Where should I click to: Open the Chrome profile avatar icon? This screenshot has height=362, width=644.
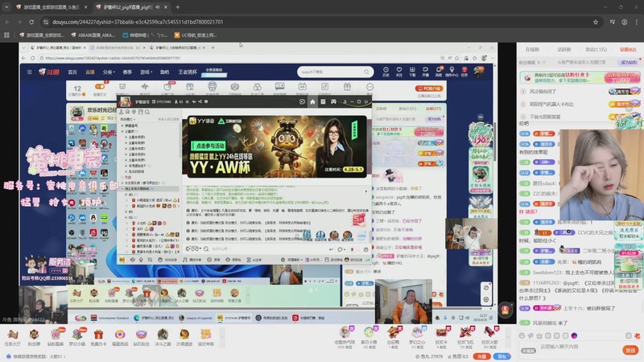pyautogui.click(x=625, y=23)
